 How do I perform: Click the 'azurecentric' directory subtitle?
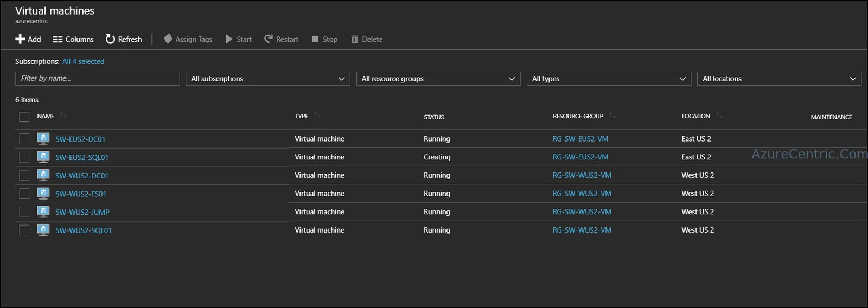[31, 21]
